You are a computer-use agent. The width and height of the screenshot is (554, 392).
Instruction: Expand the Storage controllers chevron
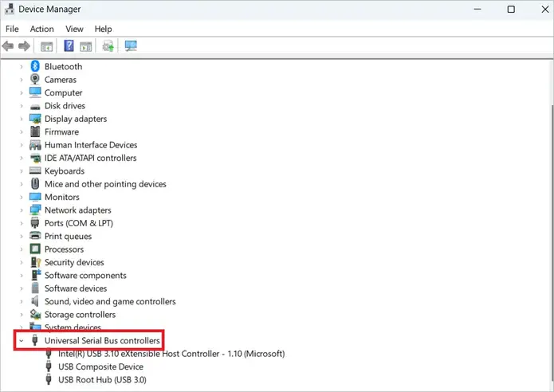[22, 314]
